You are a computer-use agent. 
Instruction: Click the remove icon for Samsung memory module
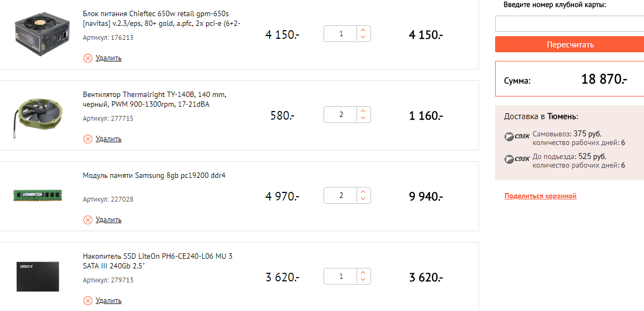pyautogui.click(x=88, y=220)
